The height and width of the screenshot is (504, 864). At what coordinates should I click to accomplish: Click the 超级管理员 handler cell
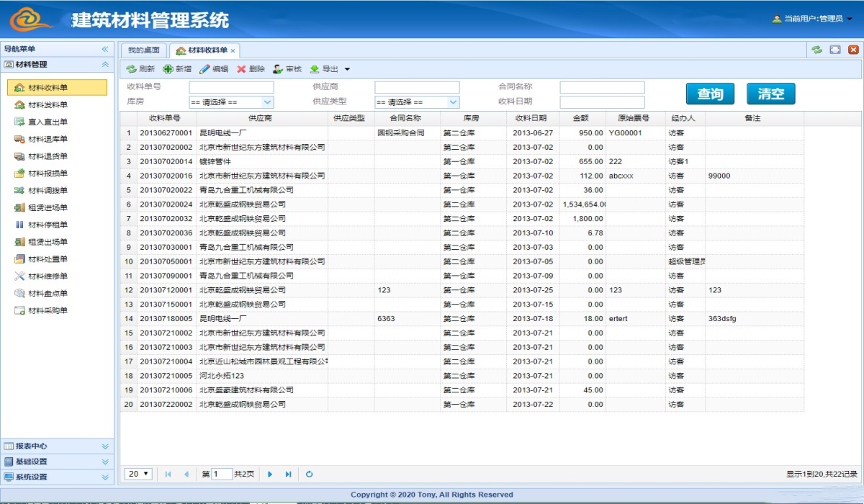point(686,261)
